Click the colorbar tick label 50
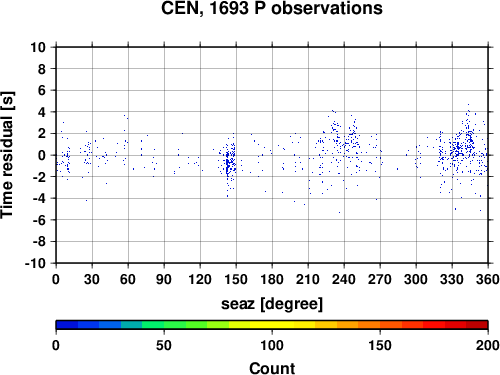The image size is (500, 375). [164, 345]
